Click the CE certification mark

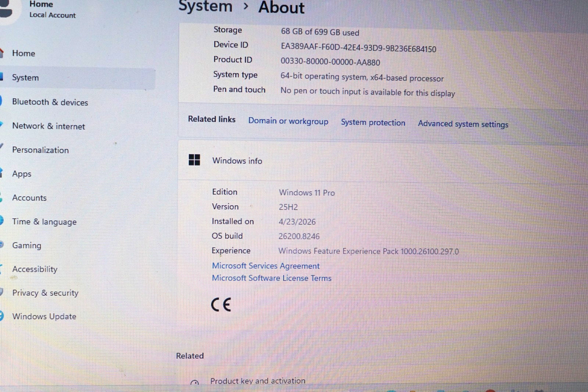221,304
